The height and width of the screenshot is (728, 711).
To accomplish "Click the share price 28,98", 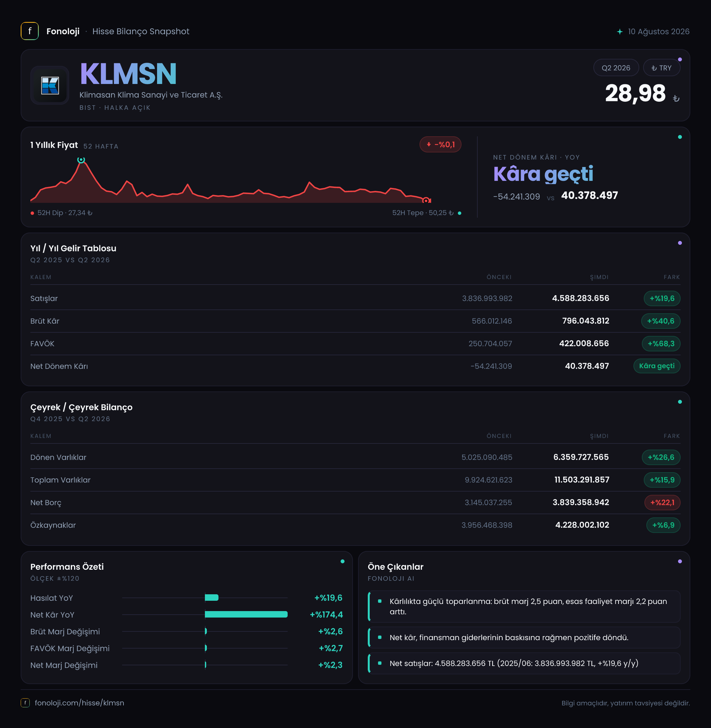I will tap(635, 93).
